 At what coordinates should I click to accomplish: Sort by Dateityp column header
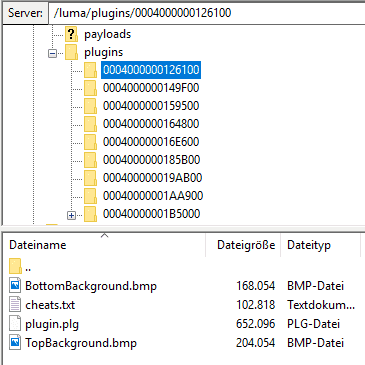320,245
